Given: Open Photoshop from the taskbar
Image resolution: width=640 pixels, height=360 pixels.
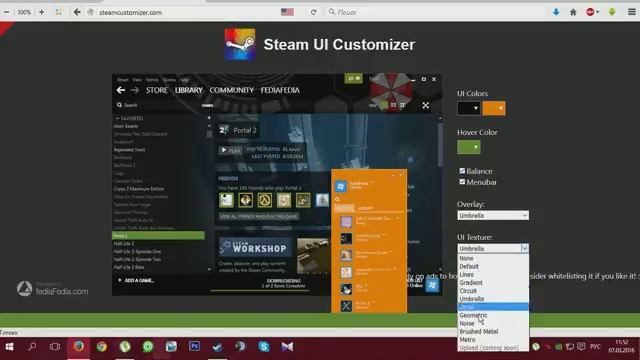Looking at the screenshot, I should 194,347.
